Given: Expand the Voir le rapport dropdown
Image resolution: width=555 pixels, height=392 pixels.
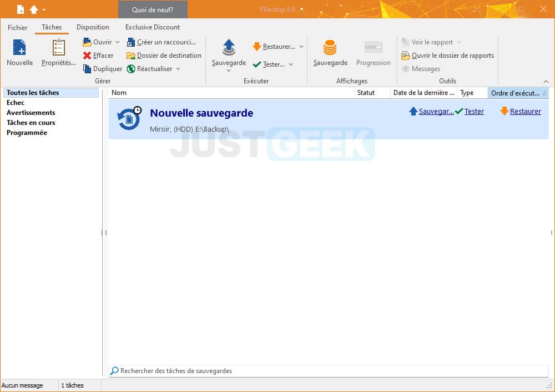Looking at the screenshot, I should pyautogui.click(x=459, y=42).
